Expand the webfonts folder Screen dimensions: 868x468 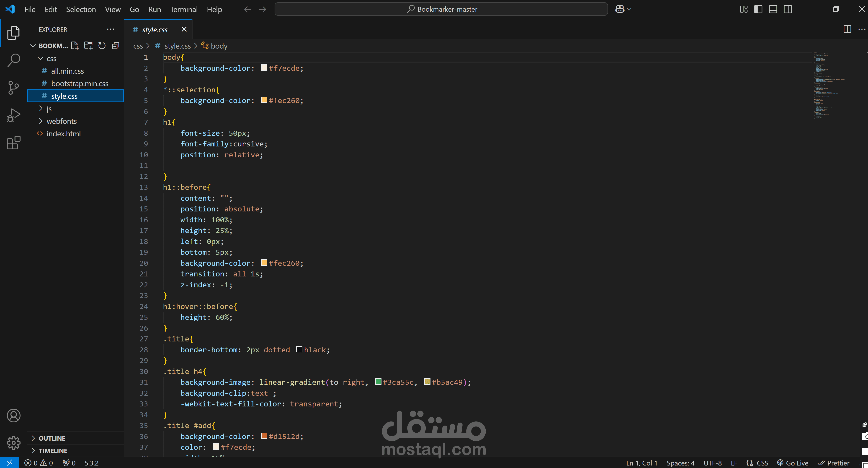[62, 121]
